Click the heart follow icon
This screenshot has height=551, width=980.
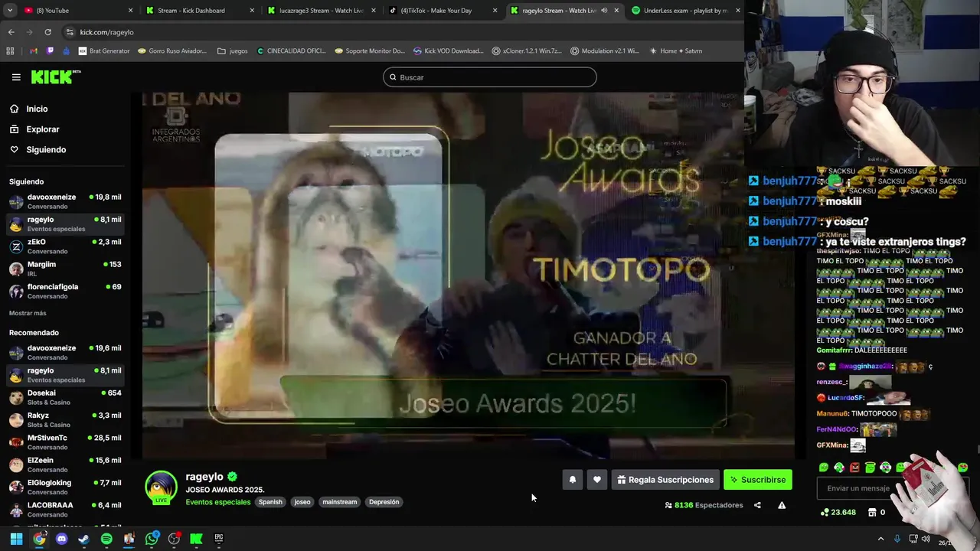[x=597, y=480]
